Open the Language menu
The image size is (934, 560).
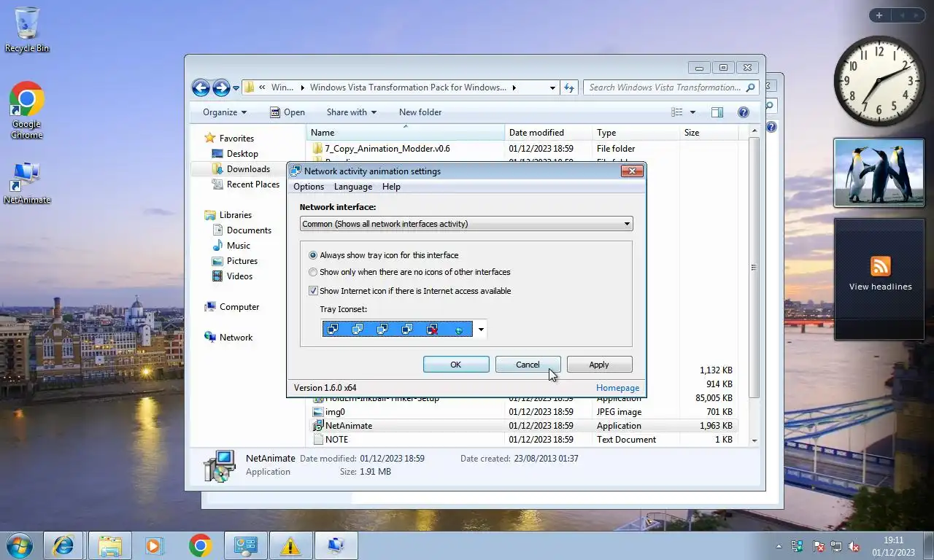click(x=353, y=187)
